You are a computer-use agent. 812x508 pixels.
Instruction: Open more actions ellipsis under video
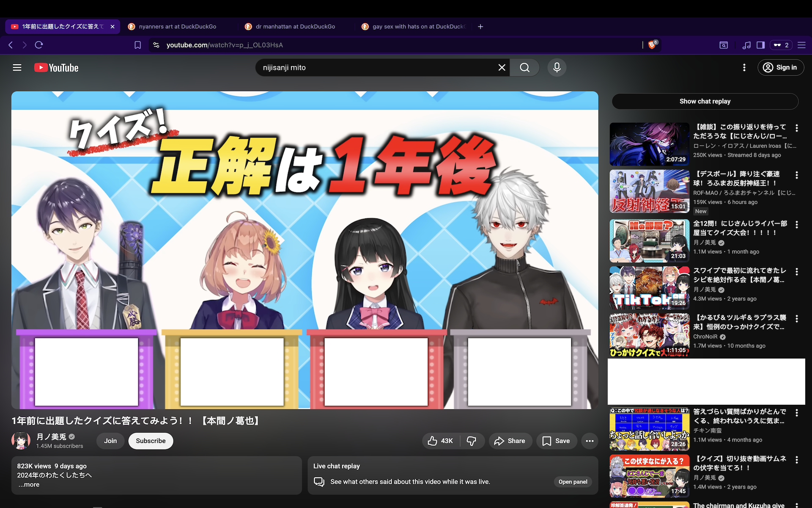click(x=590, y=441)
